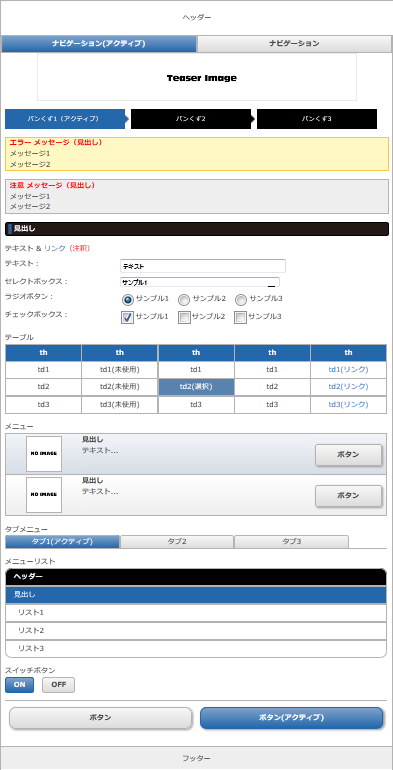Click table cell td3(未使用)
This screenshot has height=770, width=393.
120,405
